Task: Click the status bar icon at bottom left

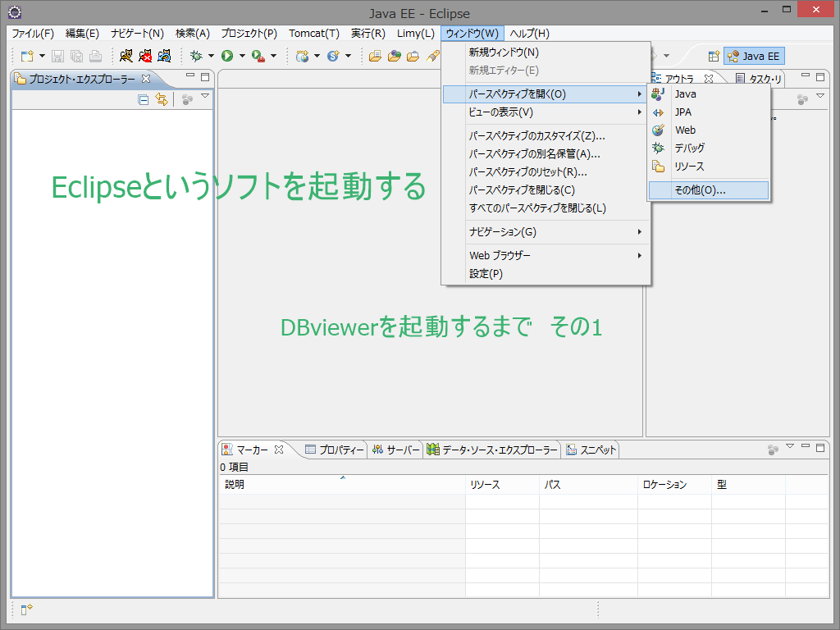Action: 26,609
